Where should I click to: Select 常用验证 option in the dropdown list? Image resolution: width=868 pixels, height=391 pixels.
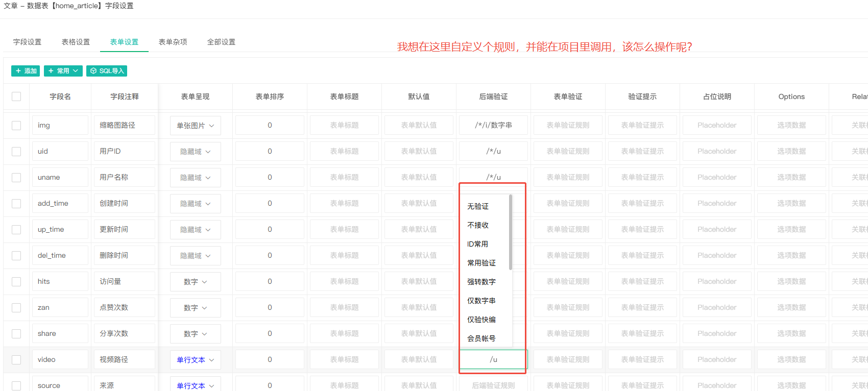481,263
